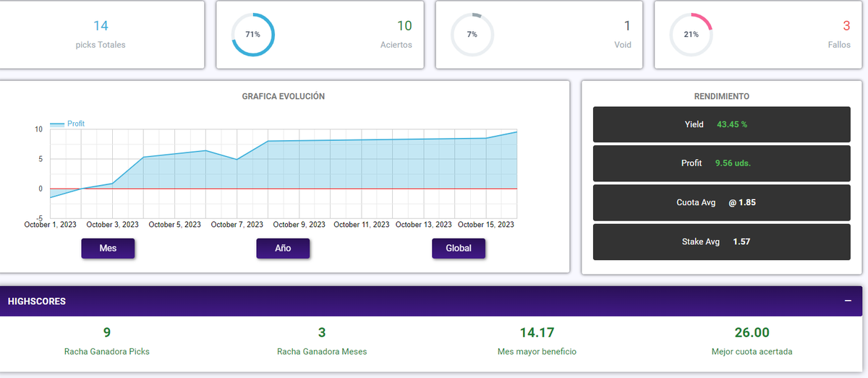Click the October 1, 2023 axis label
868x378 pixels.
[50, 225]
